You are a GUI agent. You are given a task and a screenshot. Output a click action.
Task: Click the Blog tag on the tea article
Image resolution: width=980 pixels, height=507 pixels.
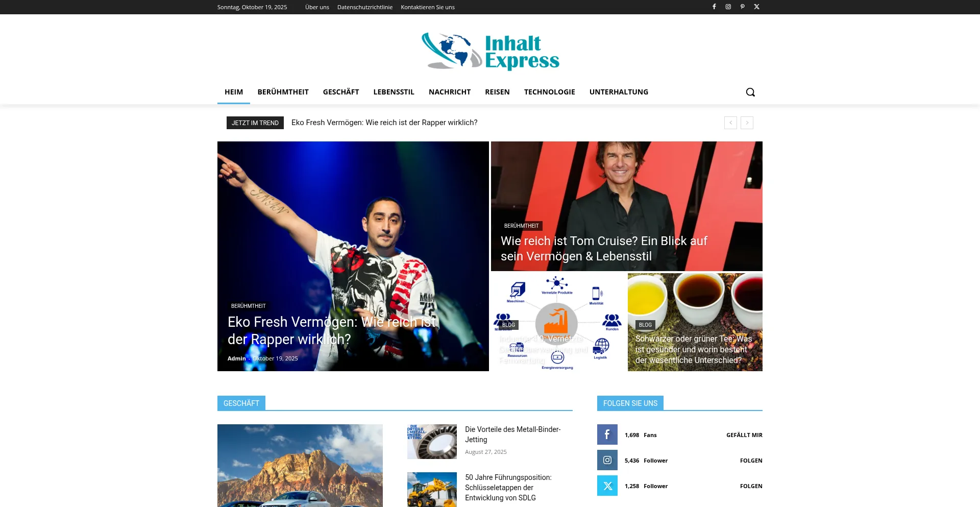(645, 325)
